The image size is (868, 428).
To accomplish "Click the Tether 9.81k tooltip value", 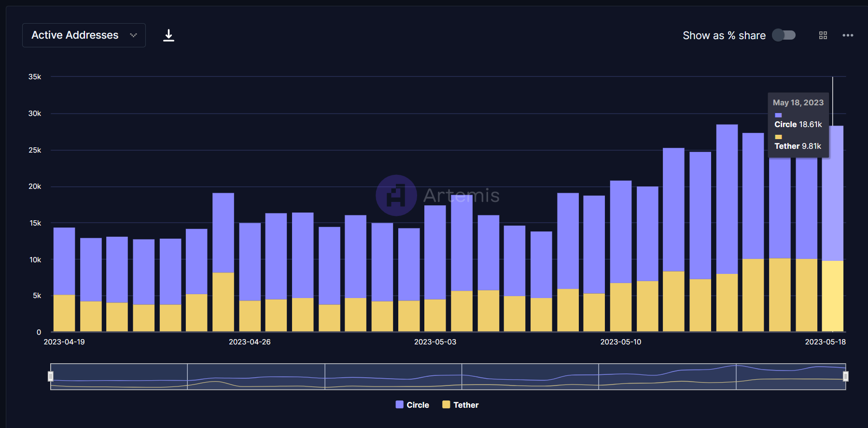I will point(798,146).
